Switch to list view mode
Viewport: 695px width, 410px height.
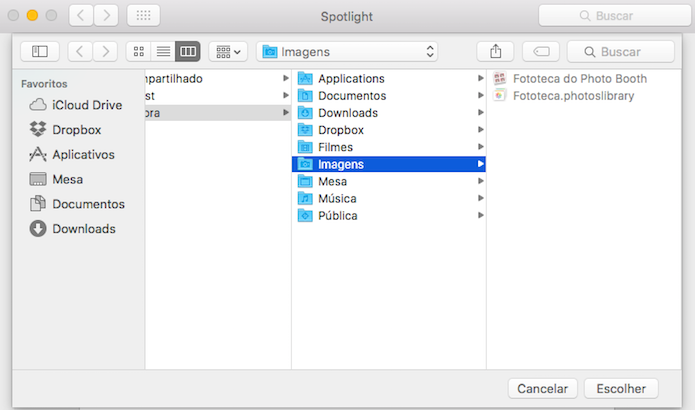pyautogui.click(x=163, y=52)
